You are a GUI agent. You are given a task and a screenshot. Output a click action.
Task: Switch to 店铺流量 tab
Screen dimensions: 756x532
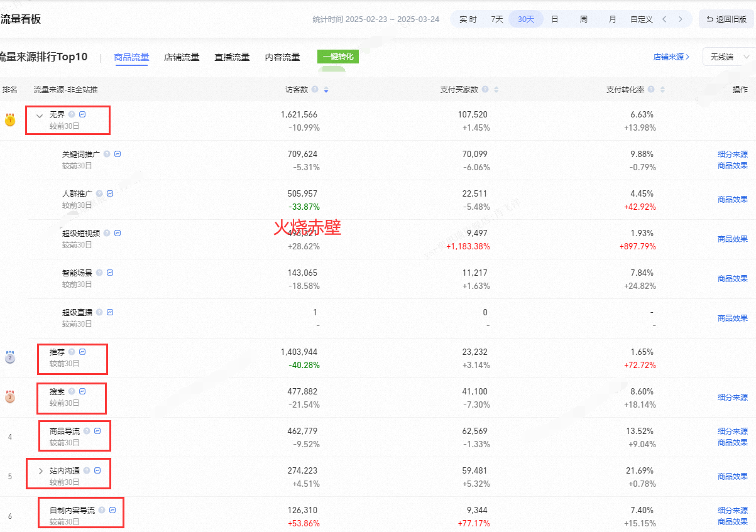pyautogui.click(x=182, y=57)
